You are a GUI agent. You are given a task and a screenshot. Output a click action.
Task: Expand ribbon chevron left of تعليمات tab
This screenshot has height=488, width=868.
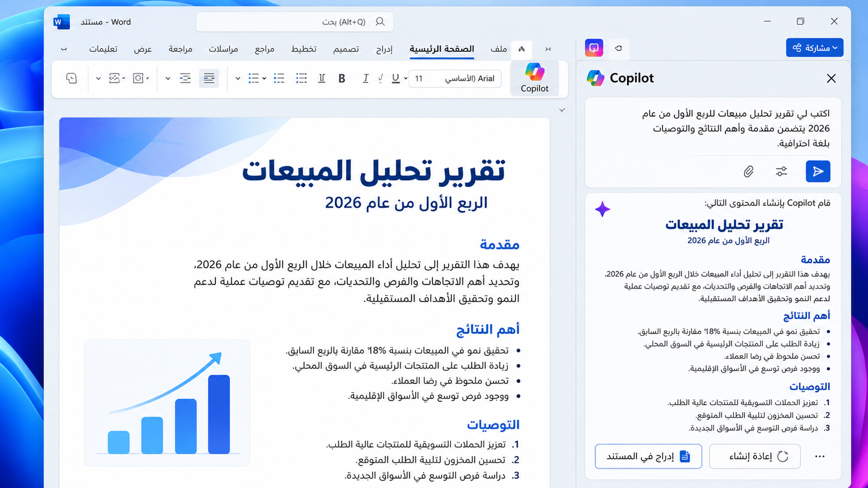pyautogui.click(x=64, y=49)
